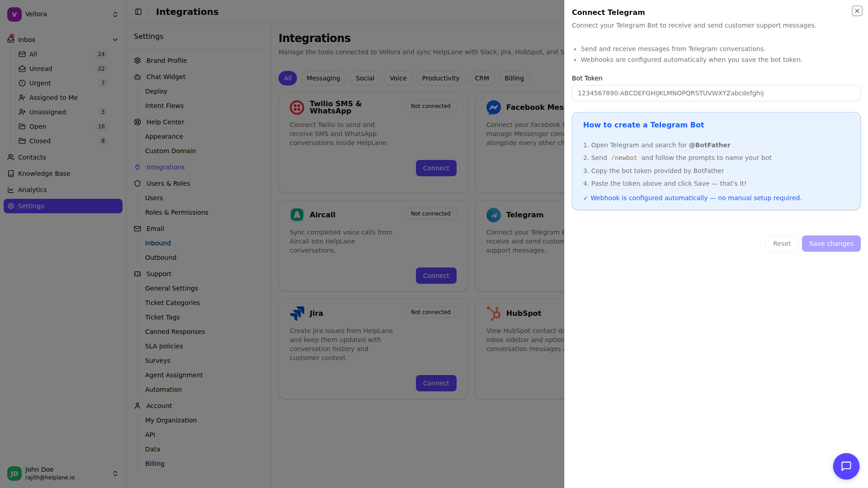Click the Telegram logo icon

(494, 215)
